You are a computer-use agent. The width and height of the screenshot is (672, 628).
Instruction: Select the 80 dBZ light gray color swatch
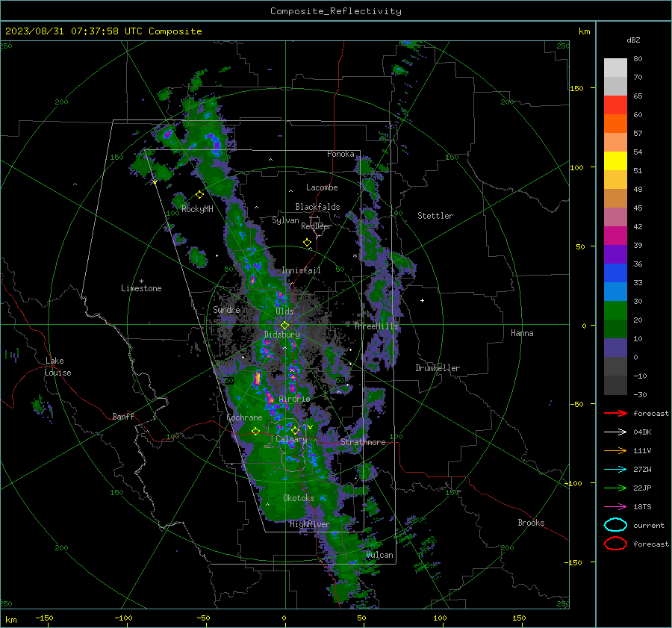[x=615, y=67]
